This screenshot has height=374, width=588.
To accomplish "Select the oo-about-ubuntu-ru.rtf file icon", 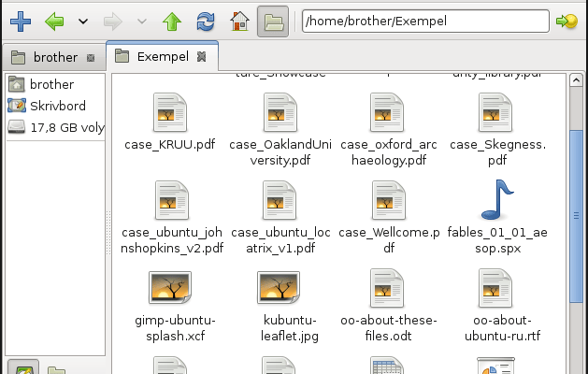I will click(x=495, y=288).
